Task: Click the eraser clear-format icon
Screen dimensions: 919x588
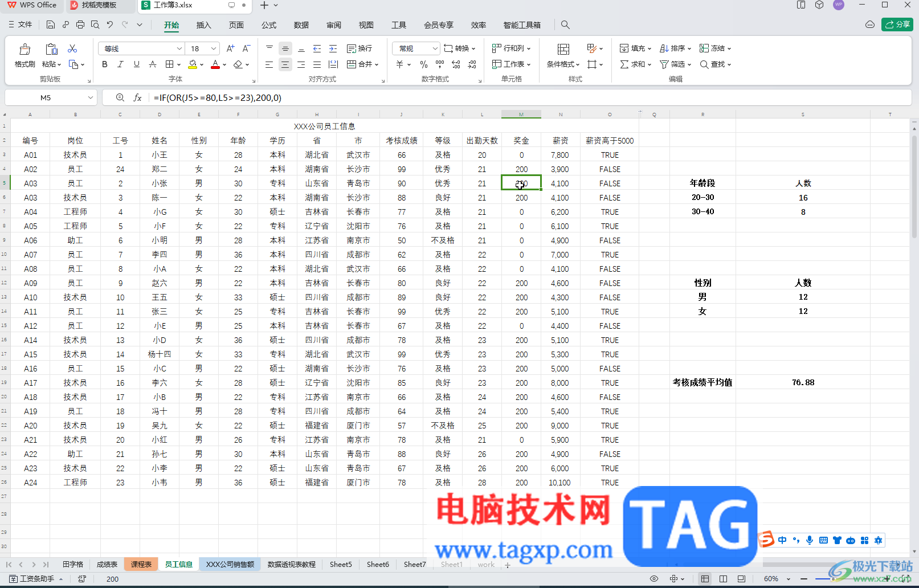Action: [238, 64]
